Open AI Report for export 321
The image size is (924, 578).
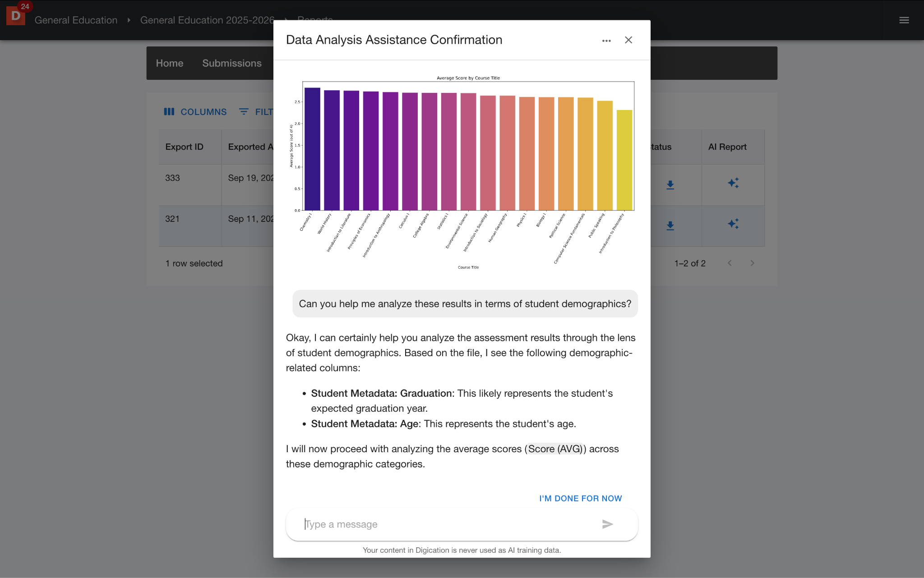click(x=733, y=224)
